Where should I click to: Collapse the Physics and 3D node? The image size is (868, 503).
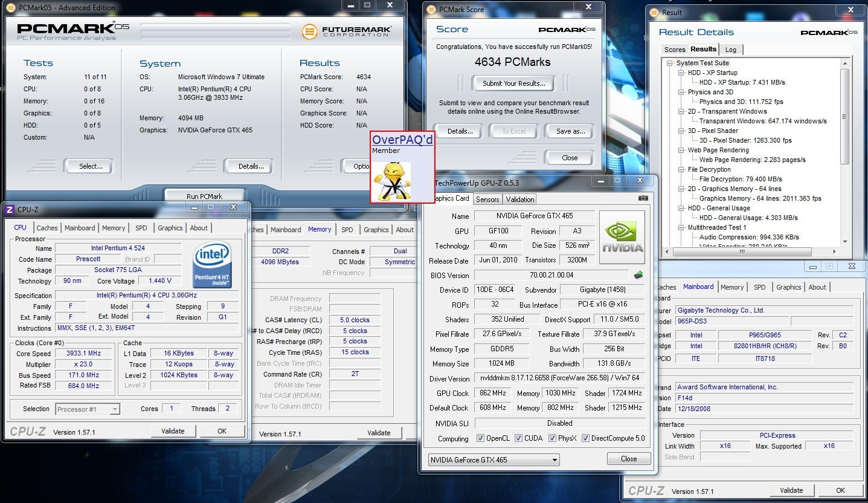point(681,92)
